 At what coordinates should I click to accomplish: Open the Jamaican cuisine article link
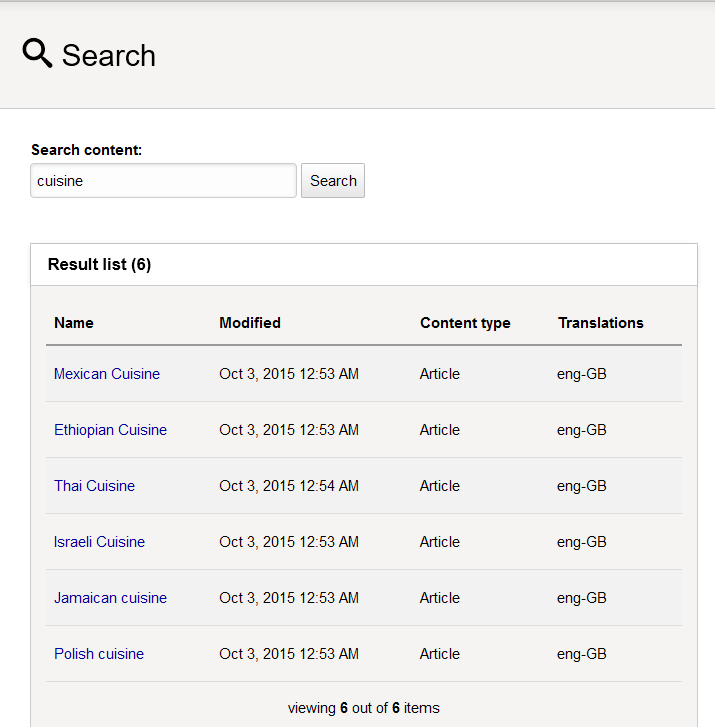110,598
